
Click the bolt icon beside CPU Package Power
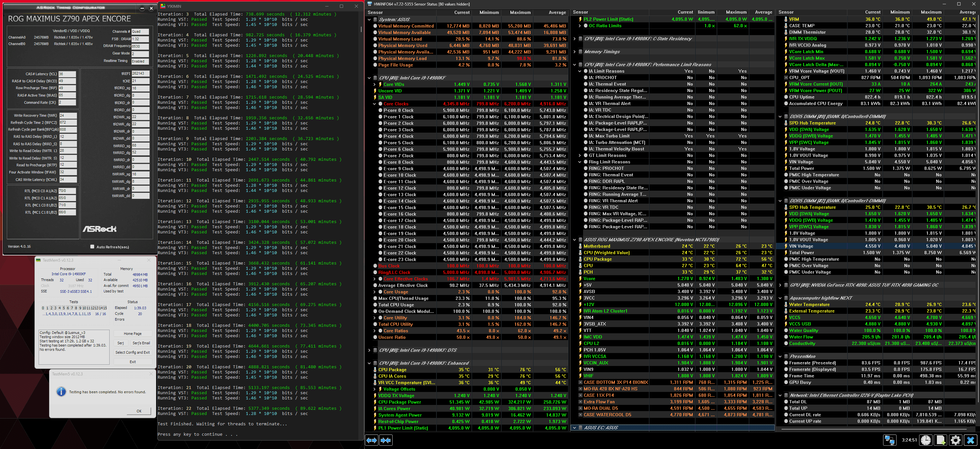pyautogui.click(x=375, y=402)
